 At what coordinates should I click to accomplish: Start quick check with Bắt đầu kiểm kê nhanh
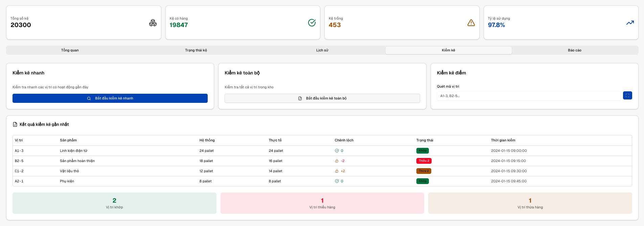[x=110, y=98]
